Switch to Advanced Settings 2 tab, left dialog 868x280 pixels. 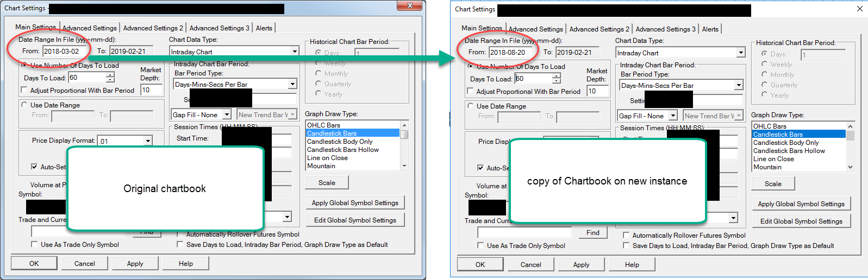pos(153,28)
